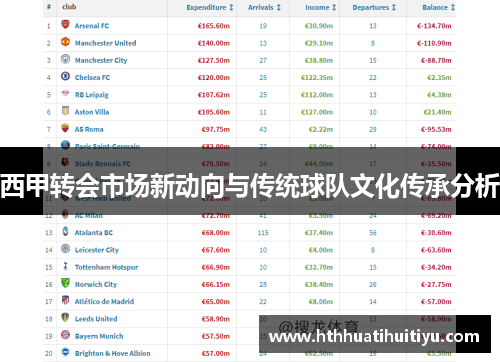500x362 pixels.
Task: Click the Norwich City crest icon
Action: point(65,283)
